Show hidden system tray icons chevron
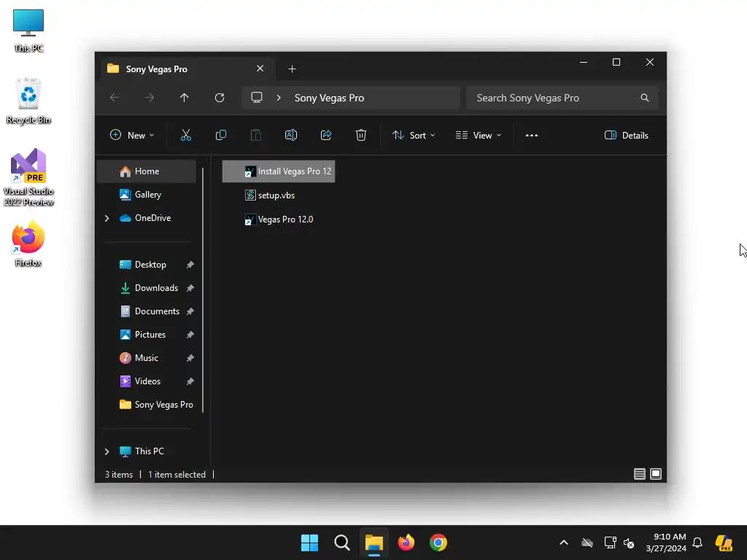This screenshot has width=747, height=560. (x=564, y=542)
